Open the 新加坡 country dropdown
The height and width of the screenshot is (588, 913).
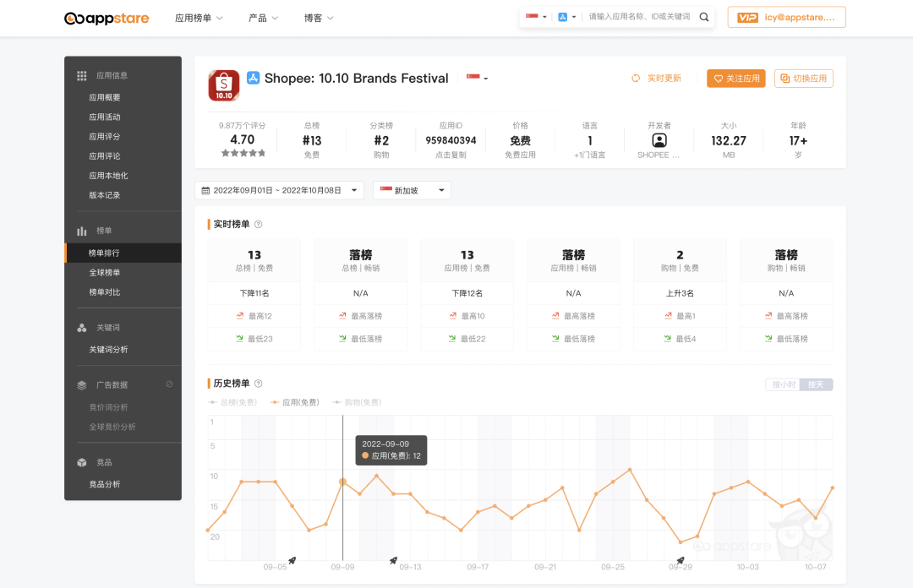click(412, 191)
